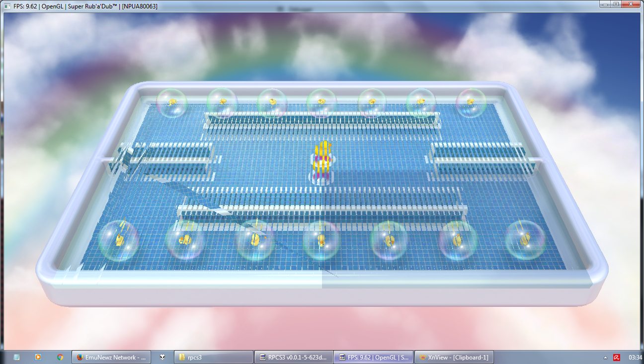
Task: Open the orange media player taskbar icon
Action: point(38,357)
